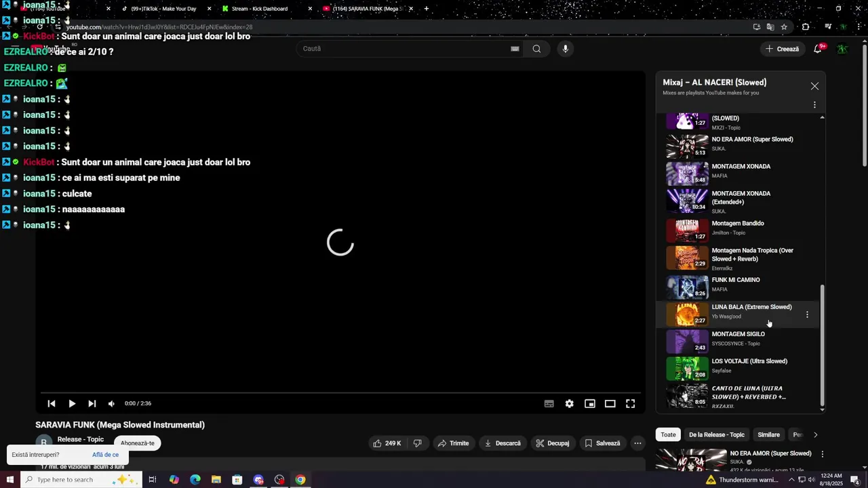Image resolution: width=868 pixels, height=488 pixels.
Task: Open YouTube notifications bell
Action: (x=818, y=49)
